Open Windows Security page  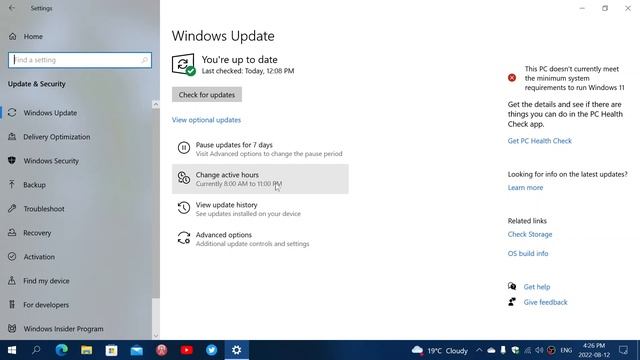pos(51,161)
